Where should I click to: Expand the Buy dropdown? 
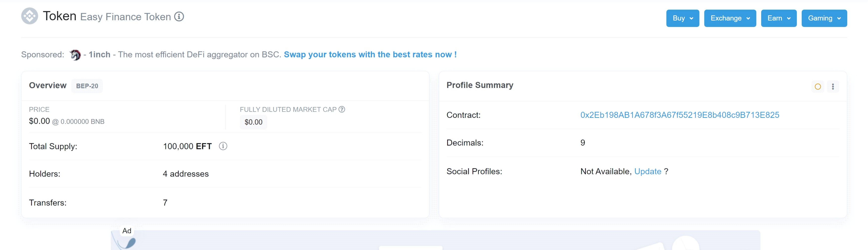[682, 18]
